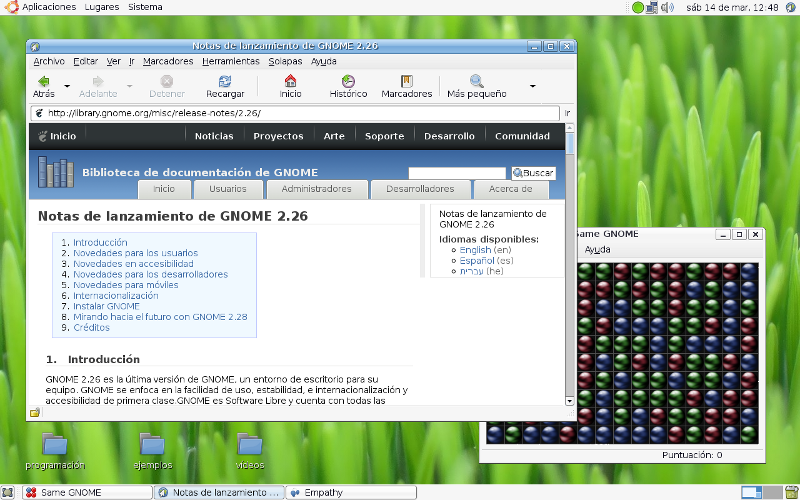Open the Ayuda menu in Same GNOME

[x=597, y=250]
